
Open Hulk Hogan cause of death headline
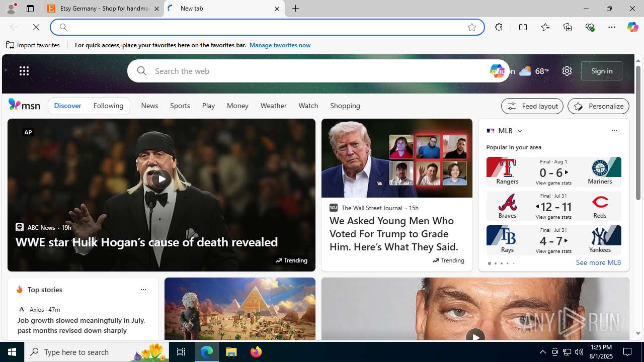tap(146, 242)
